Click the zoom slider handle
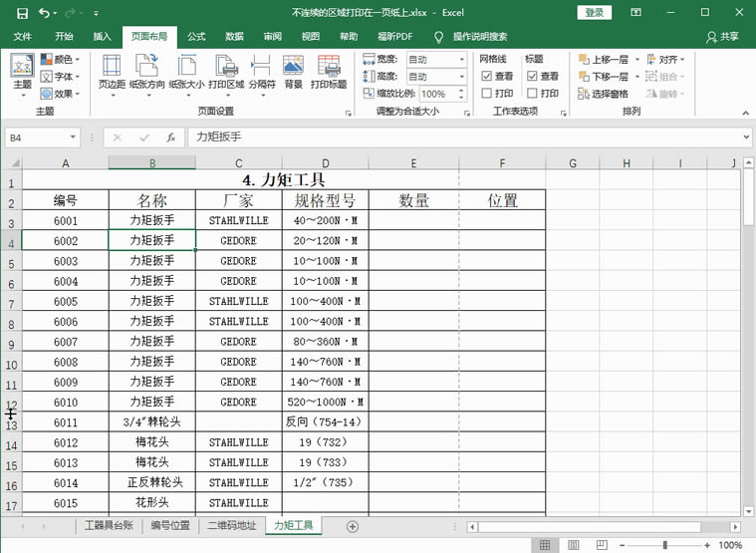 [x=665, y=545]
